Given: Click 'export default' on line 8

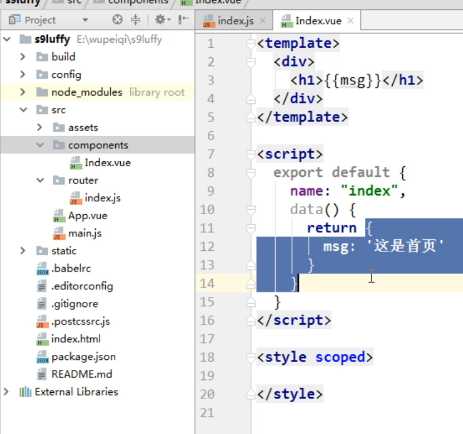Looking at the screenshot, I should pyautogui.click(x=331, y=173).
